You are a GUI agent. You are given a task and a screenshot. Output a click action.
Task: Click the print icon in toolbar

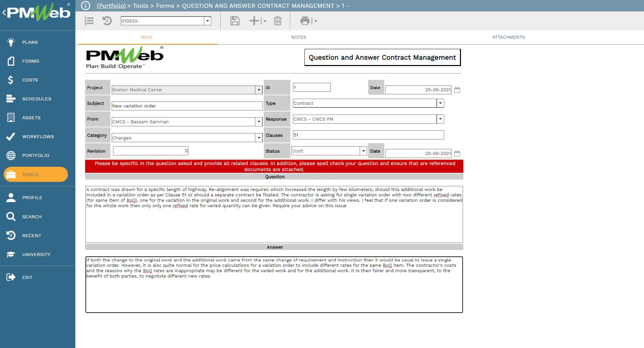click(305, 21)
